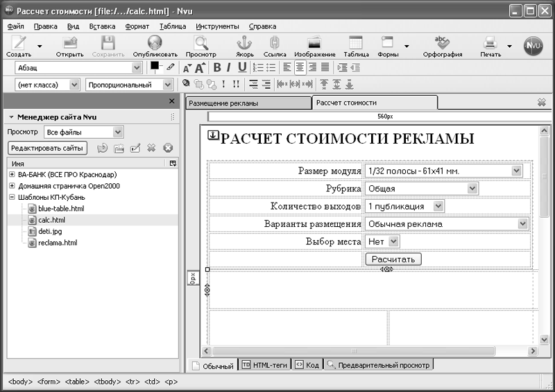Click the Anchor (Якорь) toolbar icon
This screenshot has width=555, height=392.
click(x=245, y=43)
